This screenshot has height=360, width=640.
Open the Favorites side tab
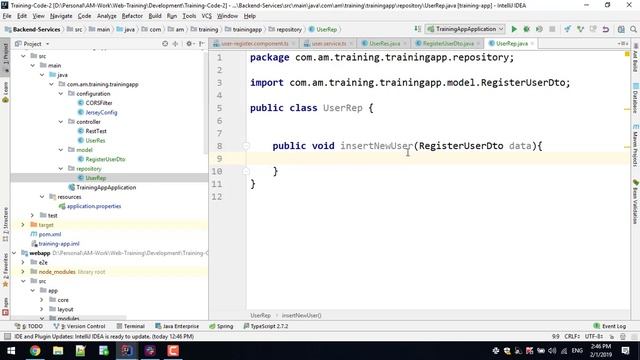coord(5,269)
